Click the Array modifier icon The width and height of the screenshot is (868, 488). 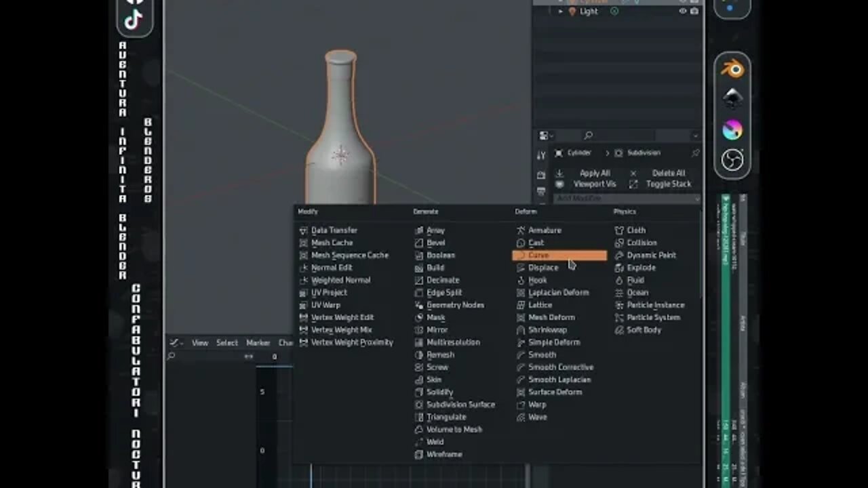point(419,230)
